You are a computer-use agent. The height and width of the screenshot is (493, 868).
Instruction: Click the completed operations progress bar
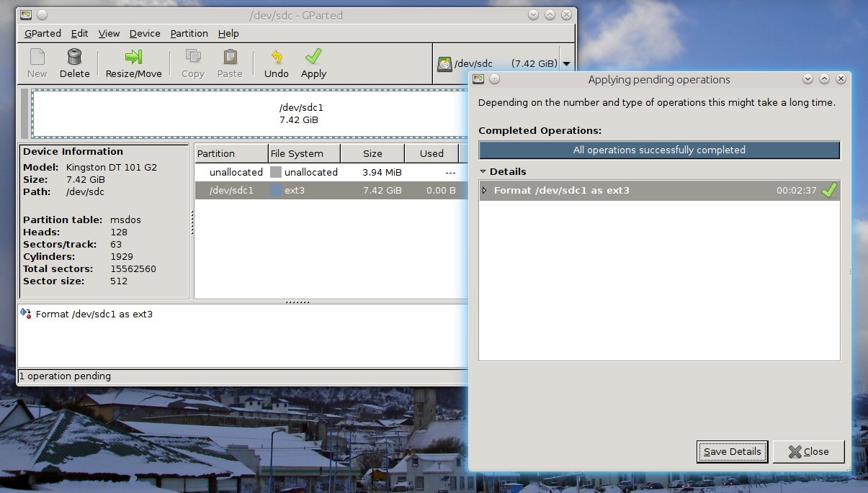pyautogui.click(x=659, y=150)
